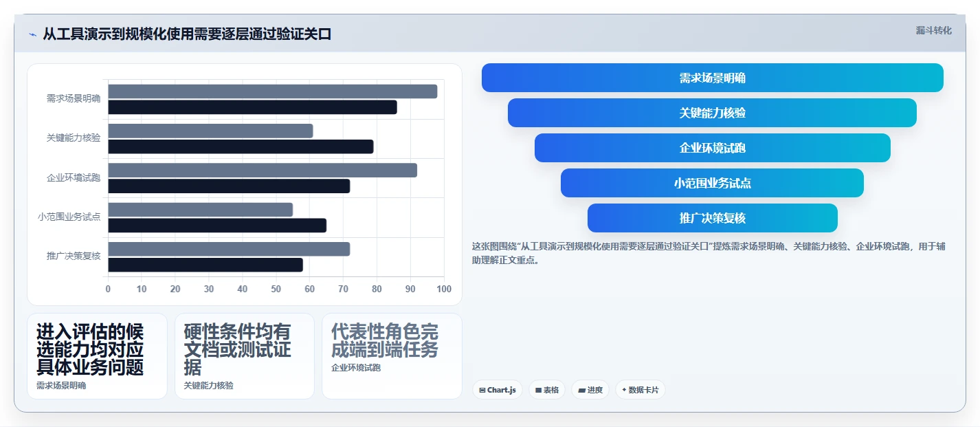Select the 企业环境试跑 funnel stage
The height and width of the screenshot is (427, 980).
[713, 148]
